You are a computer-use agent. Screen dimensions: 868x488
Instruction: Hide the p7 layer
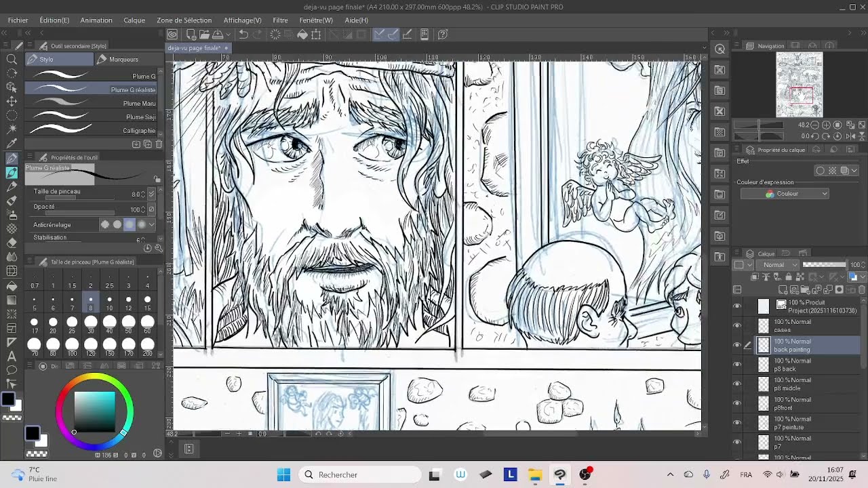tap(737, 442)
